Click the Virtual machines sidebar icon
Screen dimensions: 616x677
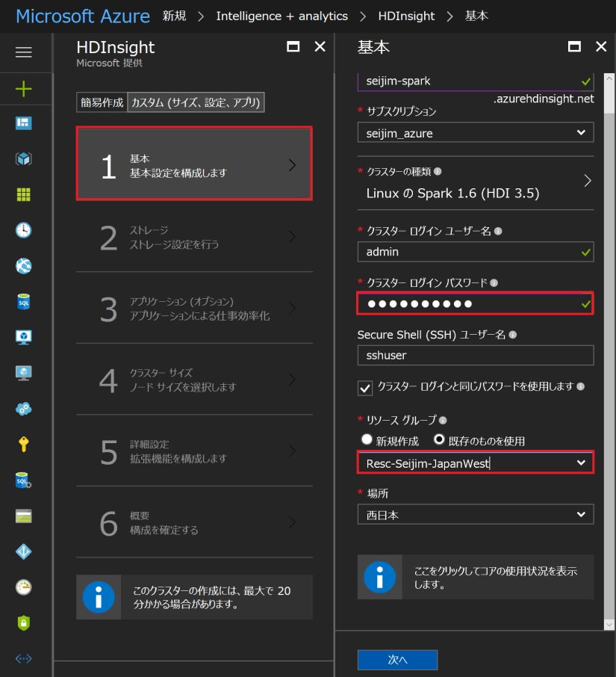[25, 336]
